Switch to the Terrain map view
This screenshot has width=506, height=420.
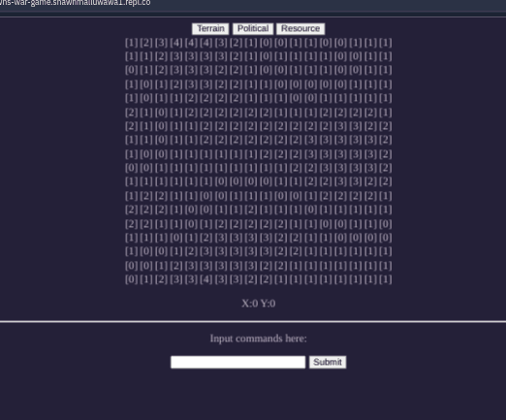(210, 29)
